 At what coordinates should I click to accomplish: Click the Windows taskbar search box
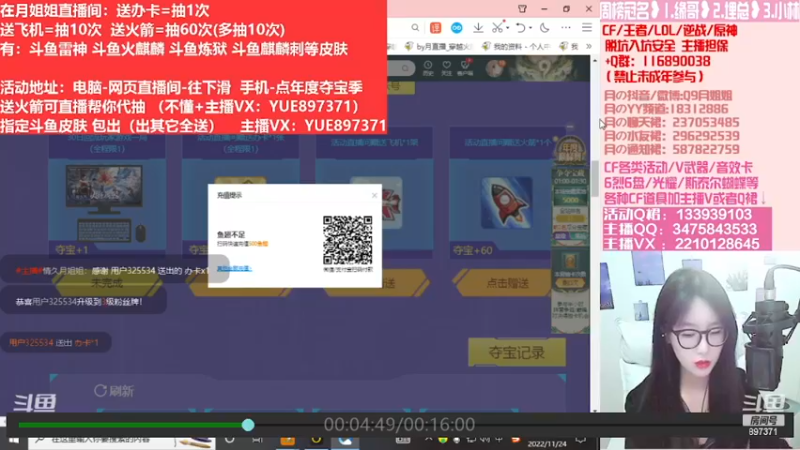click(120, 441)
